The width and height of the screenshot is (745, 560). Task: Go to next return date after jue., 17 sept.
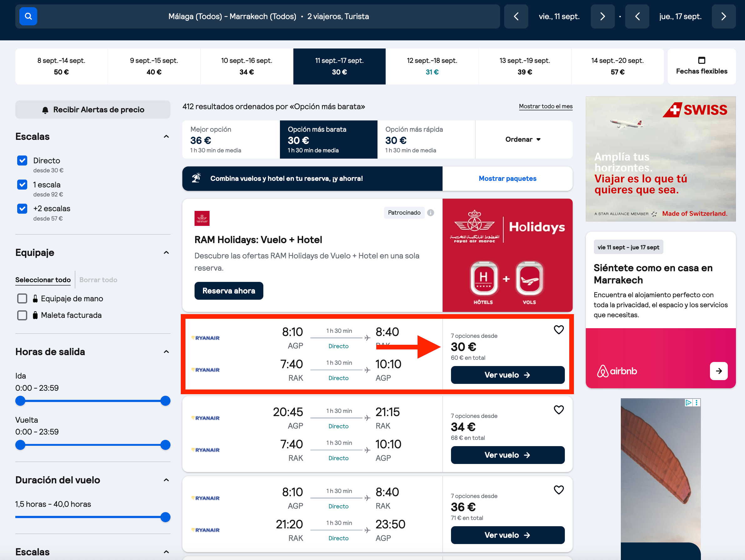723,16
